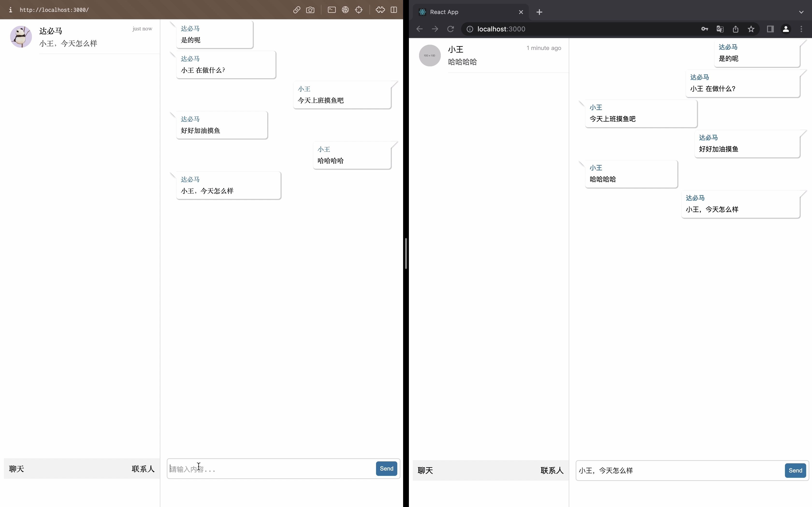Click the screenshot capture icon
This screenshot has width=812, height=507.
tap(310, 9)
